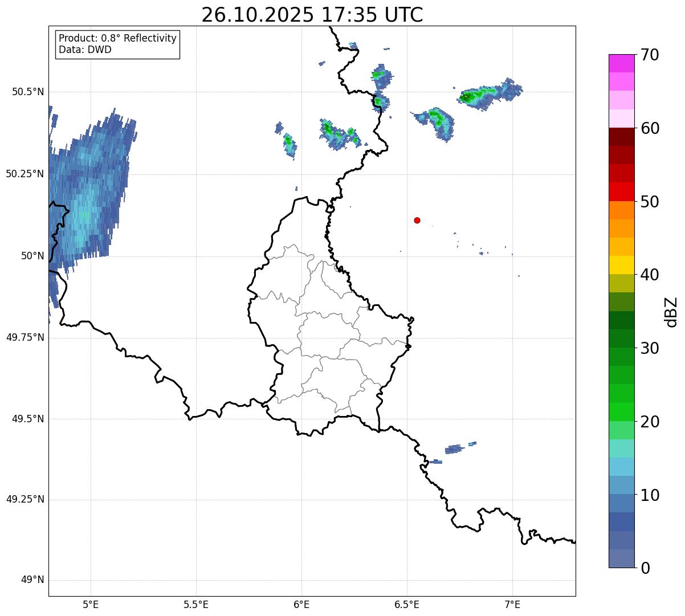Click the 70 tick on colorbar
The height and width of the screenshot is (616, 685).
[x=650, y=55]
